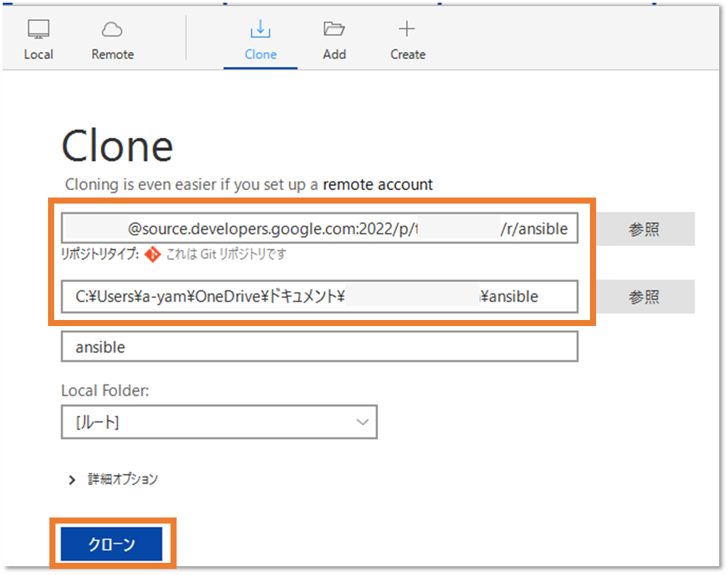The image size is (728, 575).
Task: Select the Clone download-arrow icon
Action: [x=260, y=29]
